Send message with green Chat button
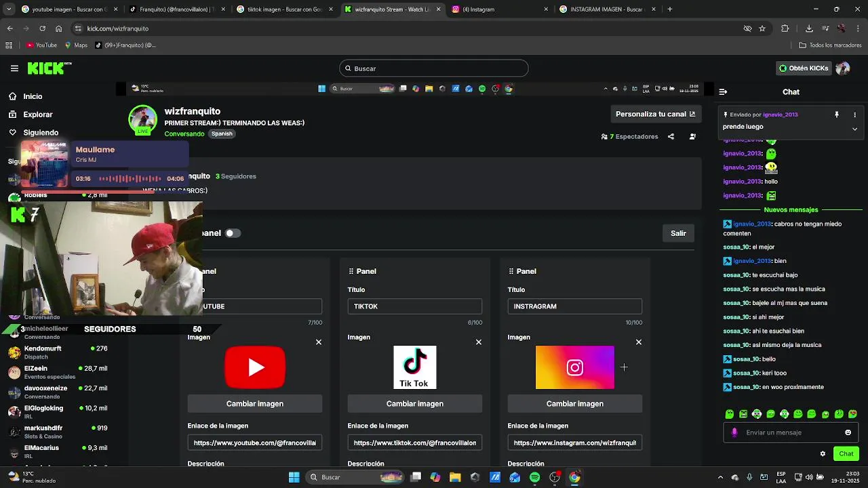Screen dimensions: 868x488 pyautogui.click(x=846, y=454)
